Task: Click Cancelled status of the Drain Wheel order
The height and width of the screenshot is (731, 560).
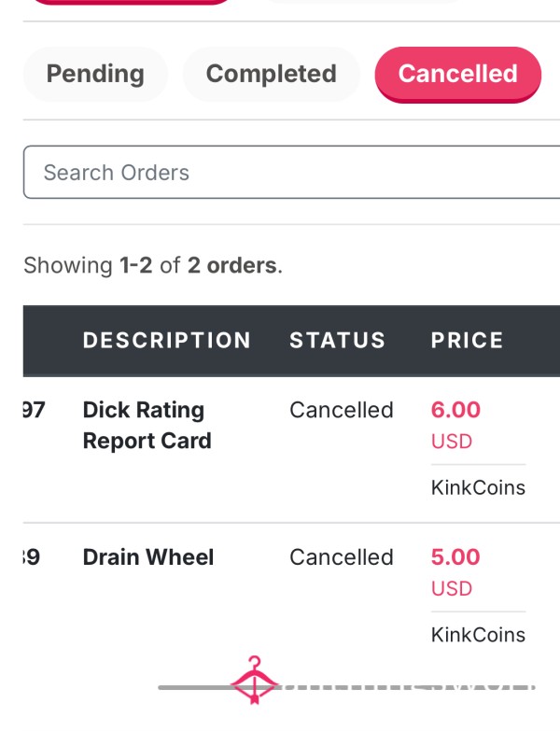Action: (x=342, y=557)
